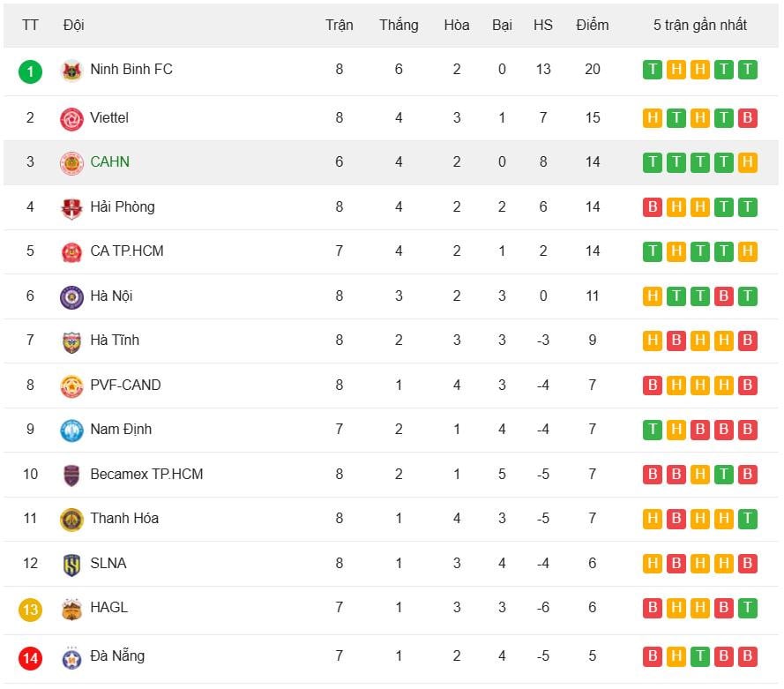Click the Đà Nẵng team crest
The height and width of the screenshot is (689, 784).
pyautogui.click(x=71, y=657)
